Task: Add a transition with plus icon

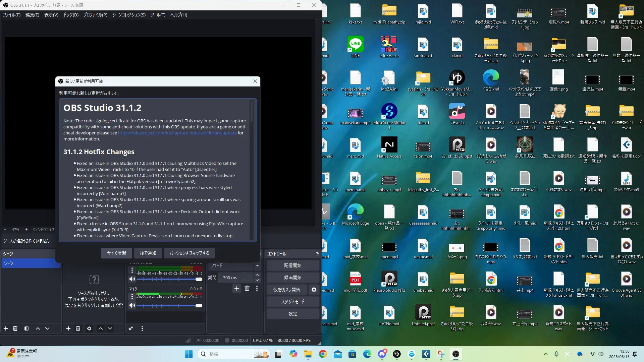Action: [237, 288]
